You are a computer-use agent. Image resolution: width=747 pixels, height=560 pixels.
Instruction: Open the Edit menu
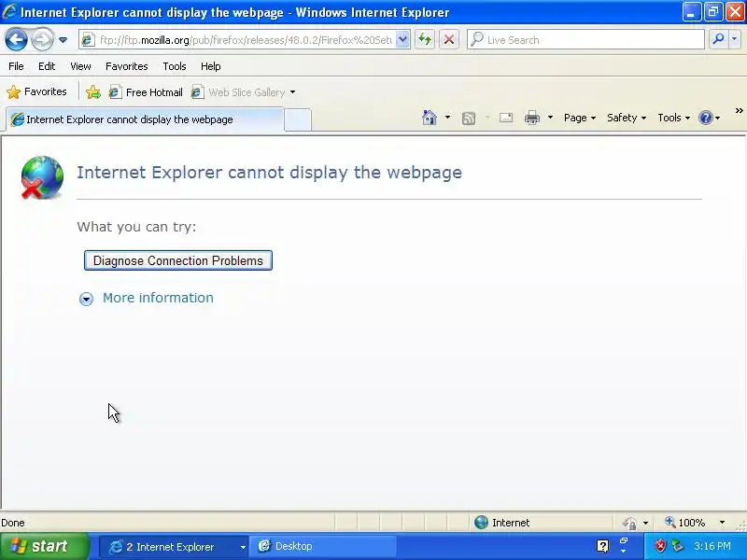pyautogui.click(x=47, y=66)
